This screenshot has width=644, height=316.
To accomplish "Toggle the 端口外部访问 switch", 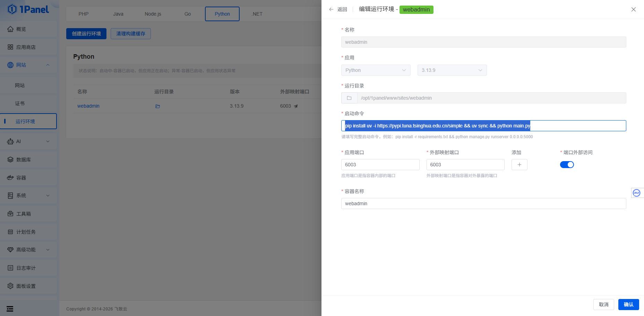I will 567,165.
